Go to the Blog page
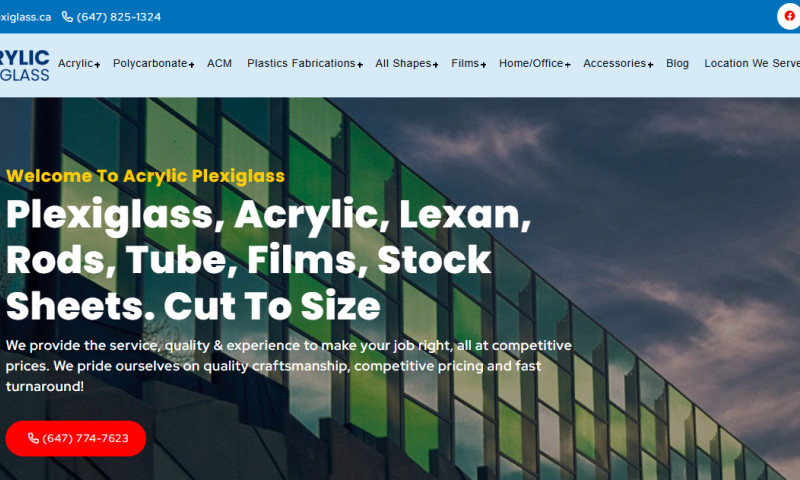Image resolution: width=800 pixels, height=480 pixels. [x=677, y=63]
